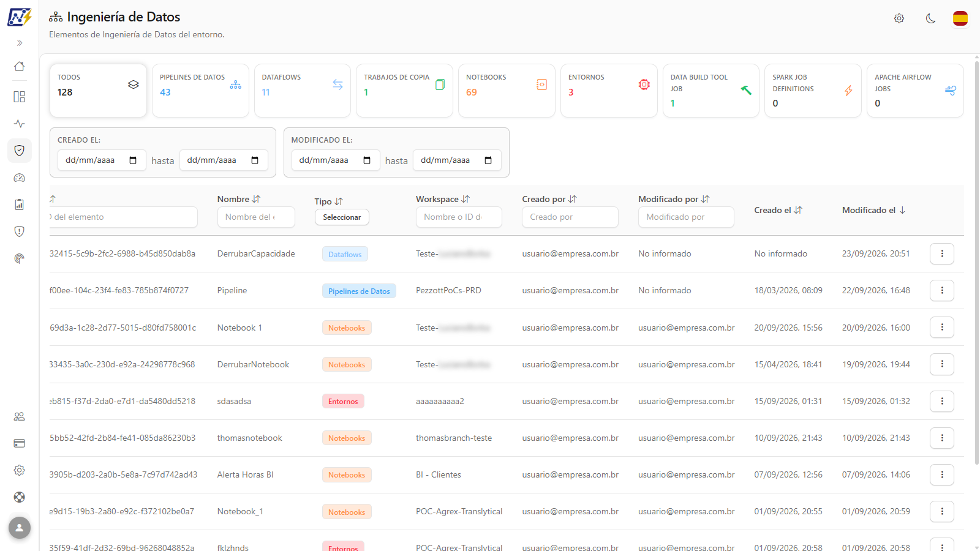Select the Todos 128 filter card

tap(98, 91)
